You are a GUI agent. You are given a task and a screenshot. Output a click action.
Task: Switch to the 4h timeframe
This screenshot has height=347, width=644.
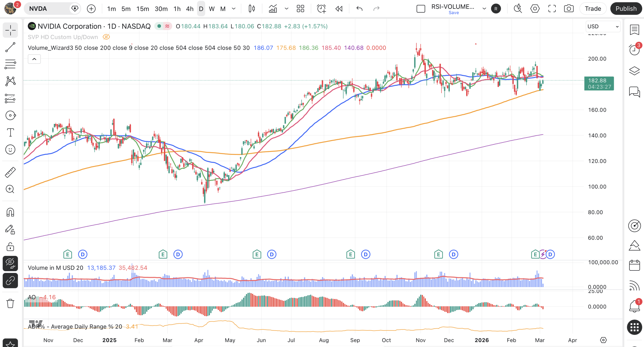(190, 9)
